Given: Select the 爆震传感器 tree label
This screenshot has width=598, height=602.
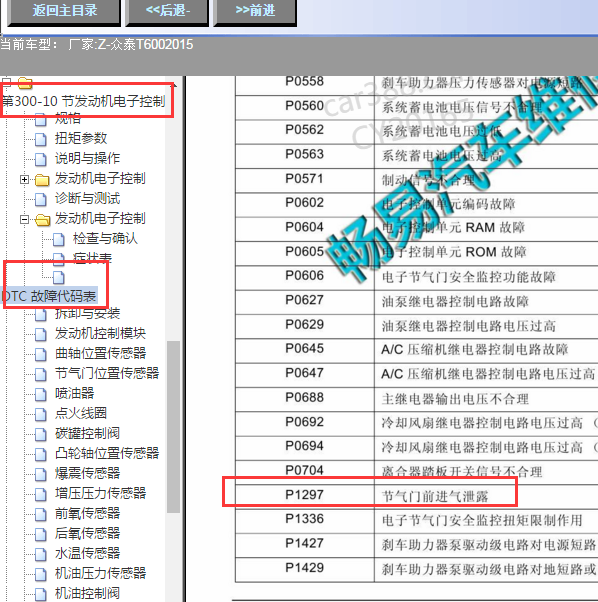Looking at the screenshot, I should pos(87,473).
